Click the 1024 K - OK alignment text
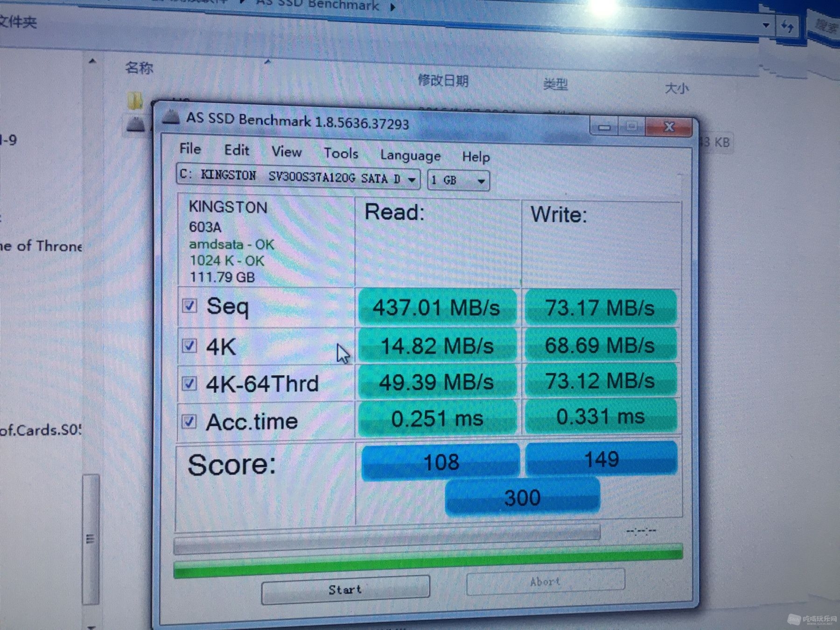This screenshot has height=630, width=840. pos(227,260)
